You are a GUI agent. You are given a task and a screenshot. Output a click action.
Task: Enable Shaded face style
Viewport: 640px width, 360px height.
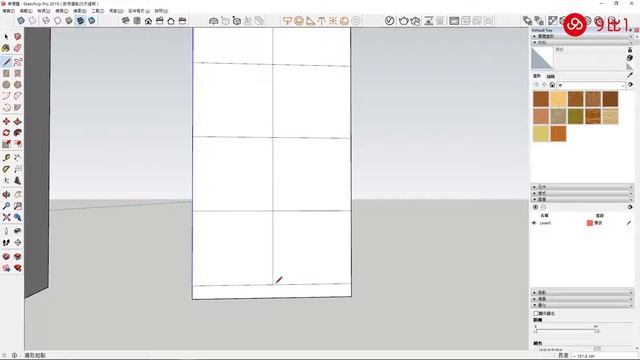[69, 20]
